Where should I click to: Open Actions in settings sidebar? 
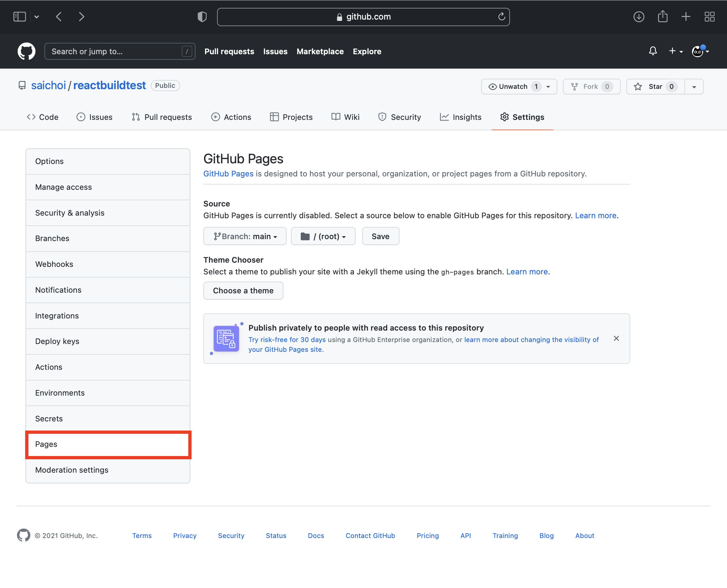108,367
